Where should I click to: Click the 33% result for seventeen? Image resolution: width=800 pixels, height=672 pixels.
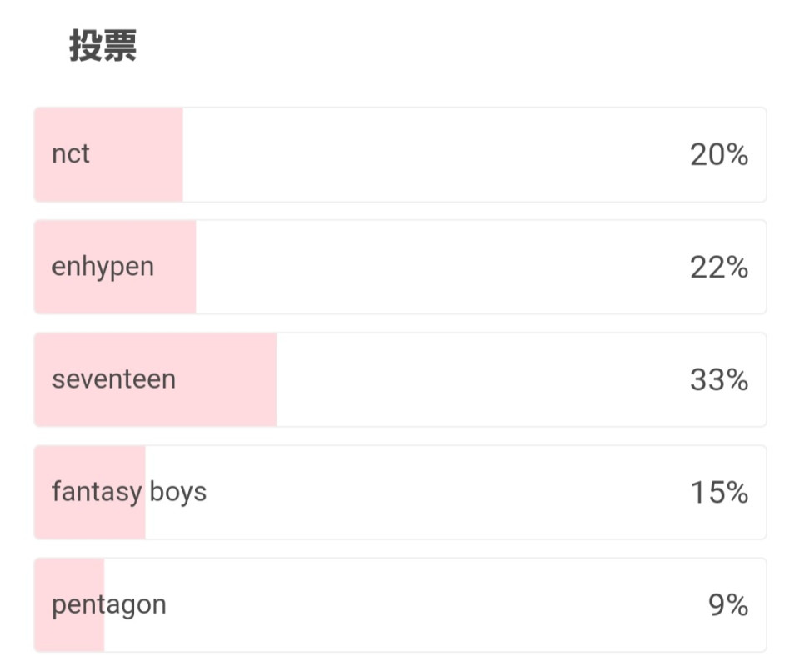point(719,380)
